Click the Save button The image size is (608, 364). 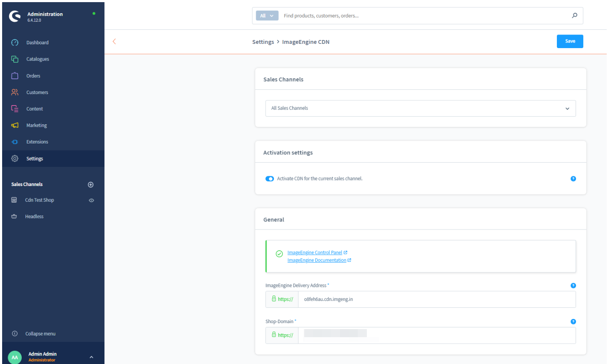pyautogui.click(x=570, y=41)
